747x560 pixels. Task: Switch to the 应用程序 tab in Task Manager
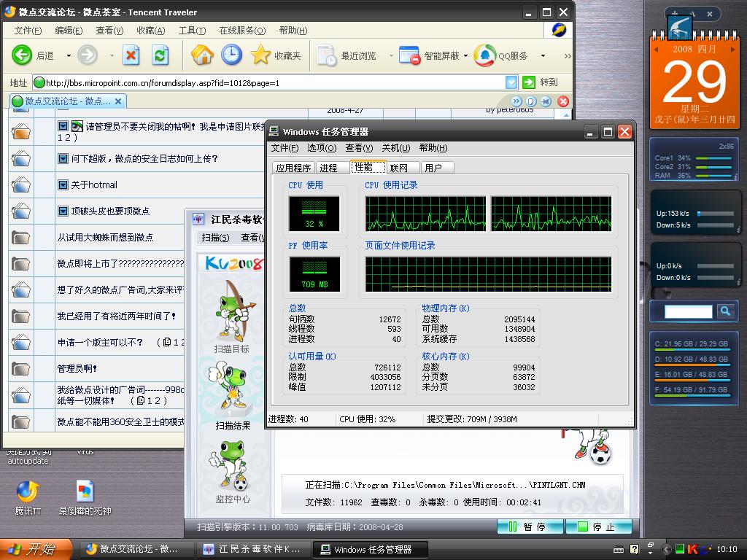pos(293,168)
